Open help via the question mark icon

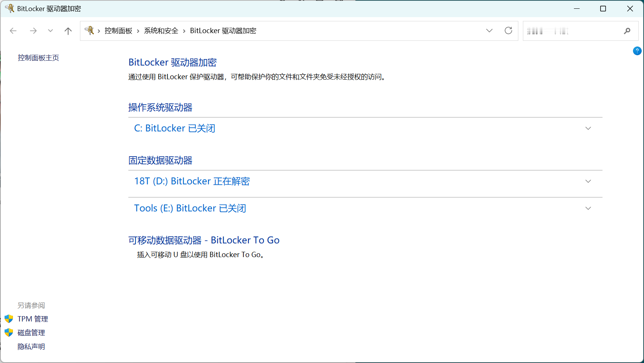click(637, 51)
